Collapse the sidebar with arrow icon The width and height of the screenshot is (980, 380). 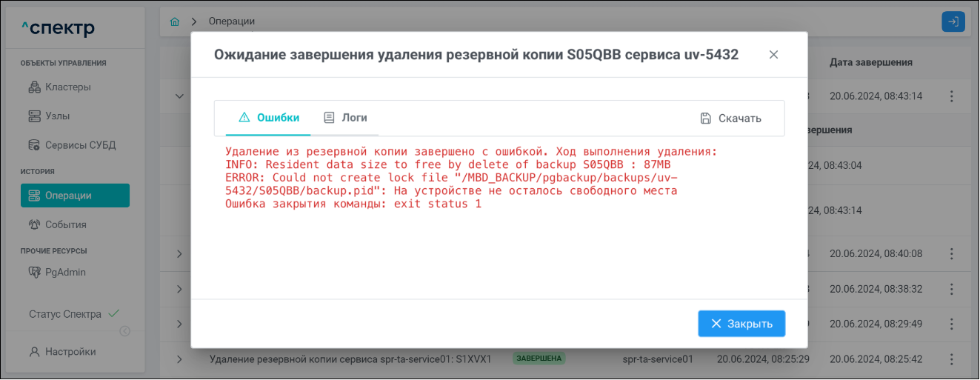(125, 331)
